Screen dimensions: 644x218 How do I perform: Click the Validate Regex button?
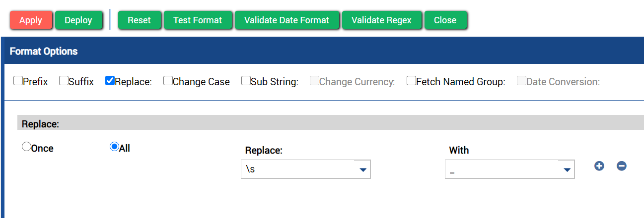[x=382, y=20]
